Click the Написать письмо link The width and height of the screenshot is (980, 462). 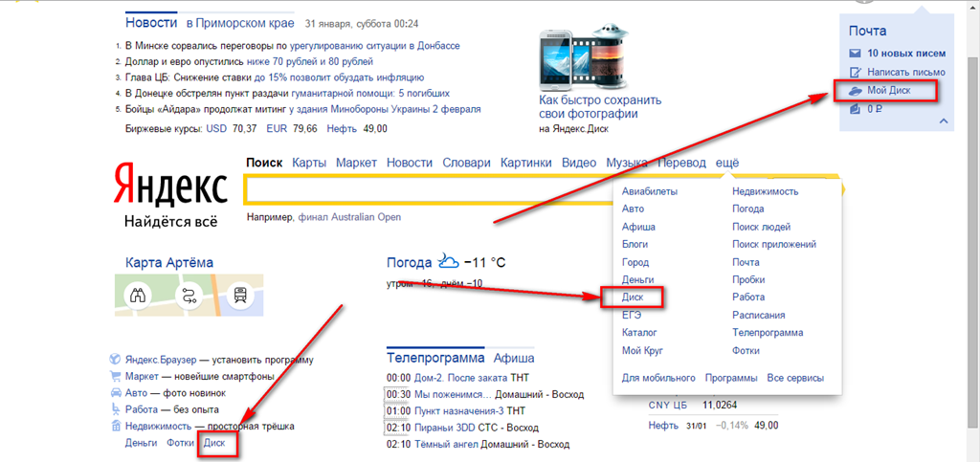coord(906,72)
